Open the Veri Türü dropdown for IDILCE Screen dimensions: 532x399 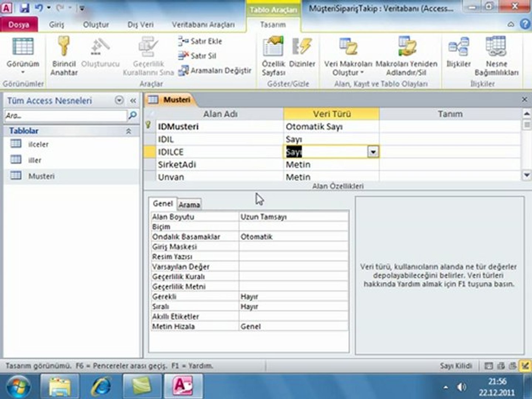[x=373, y=152]
